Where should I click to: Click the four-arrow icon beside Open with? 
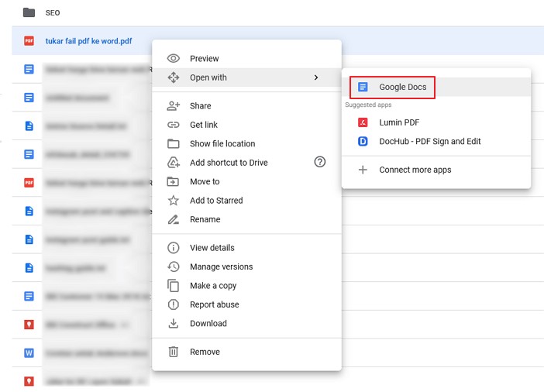(x=173, y=77)
